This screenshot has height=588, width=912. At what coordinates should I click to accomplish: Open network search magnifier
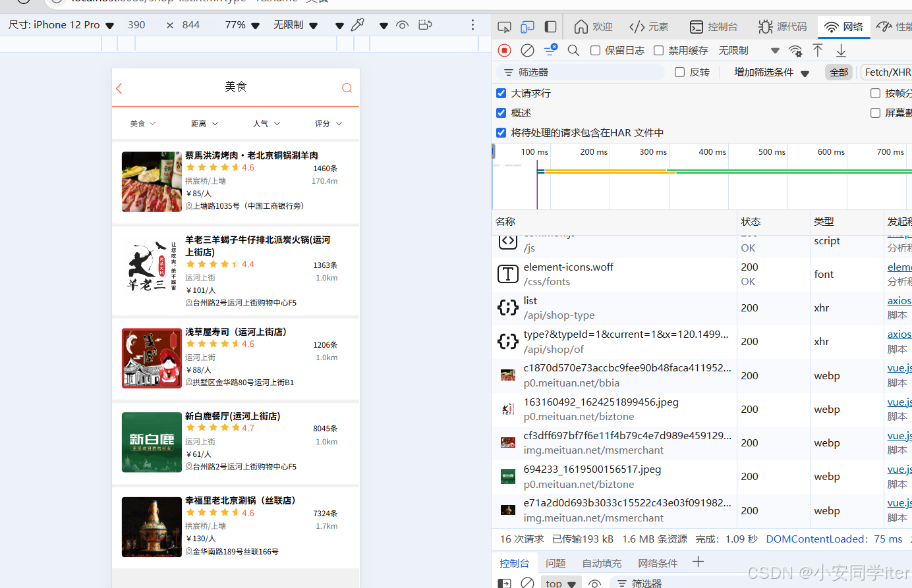coord(573,50)
